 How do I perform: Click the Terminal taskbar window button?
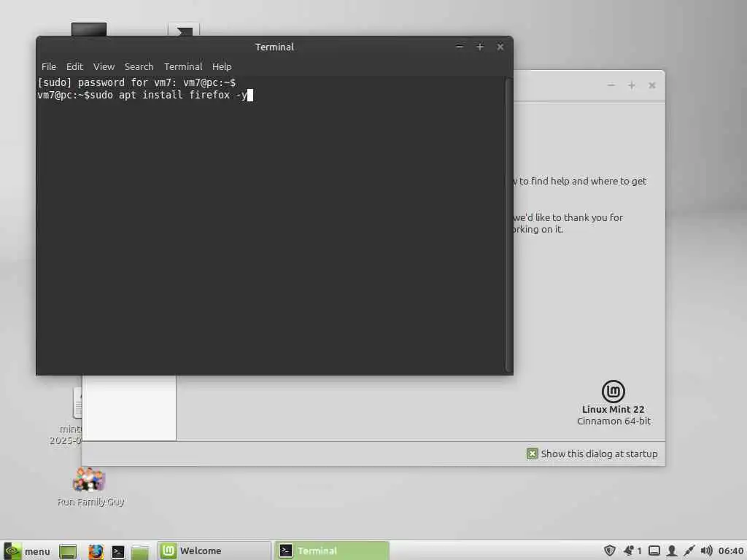(x=332, y=551)
